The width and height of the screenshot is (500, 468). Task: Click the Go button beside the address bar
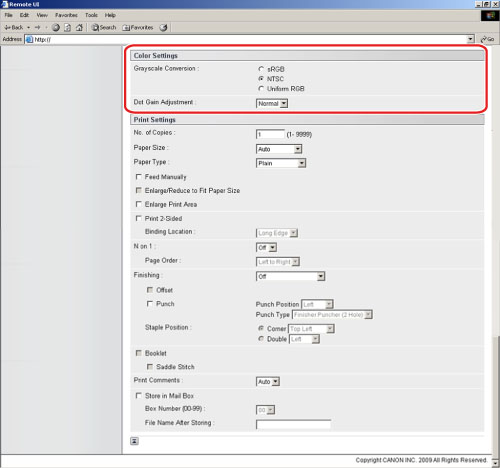tap(487, 39)
